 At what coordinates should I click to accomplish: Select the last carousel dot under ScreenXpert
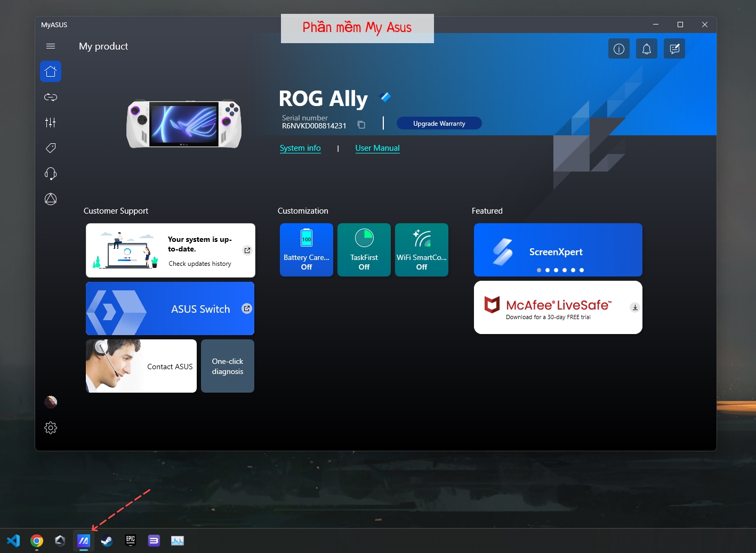(582, 270)
